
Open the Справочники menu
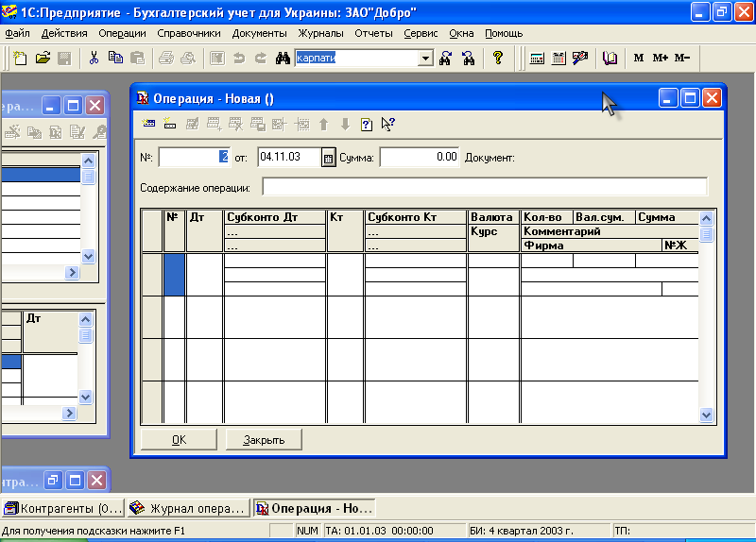[x=188, y=33]
